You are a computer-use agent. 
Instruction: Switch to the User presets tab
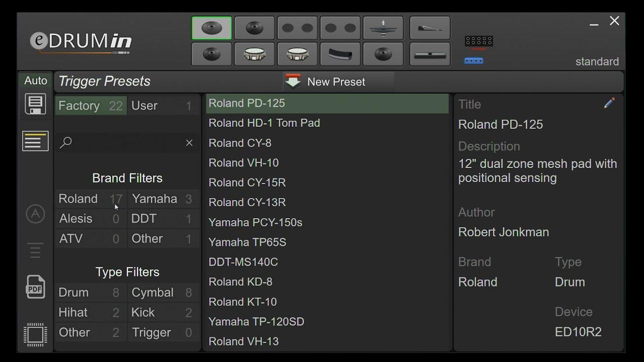164,106
